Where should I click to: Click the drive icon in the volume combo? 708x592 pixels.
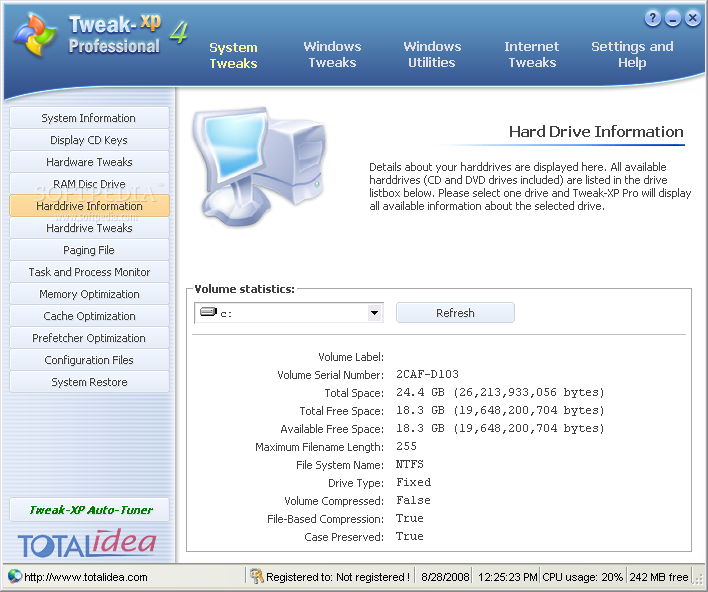coord(208,312)
